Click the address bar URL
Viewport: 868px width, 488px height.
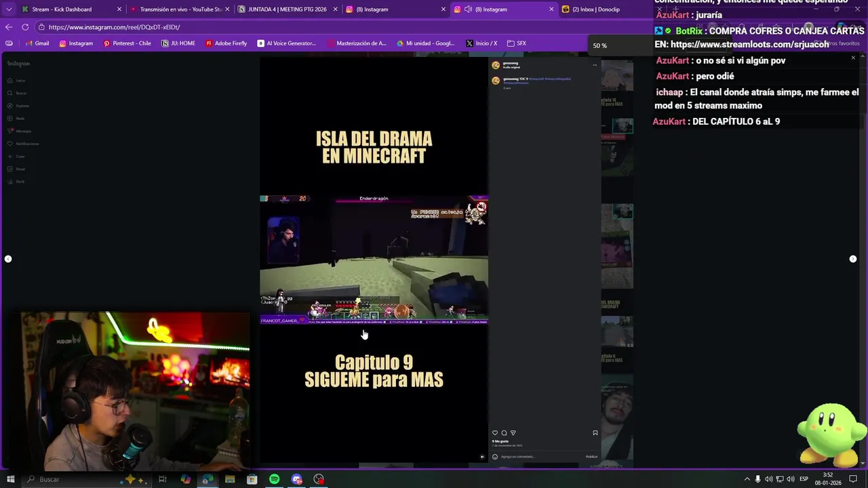(x=114, y=27)
